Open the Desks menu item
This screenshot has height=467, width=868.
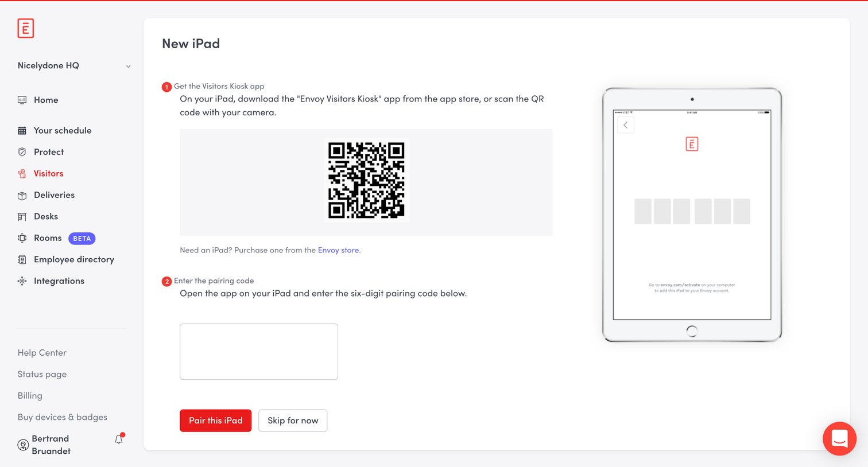point(46,216)
